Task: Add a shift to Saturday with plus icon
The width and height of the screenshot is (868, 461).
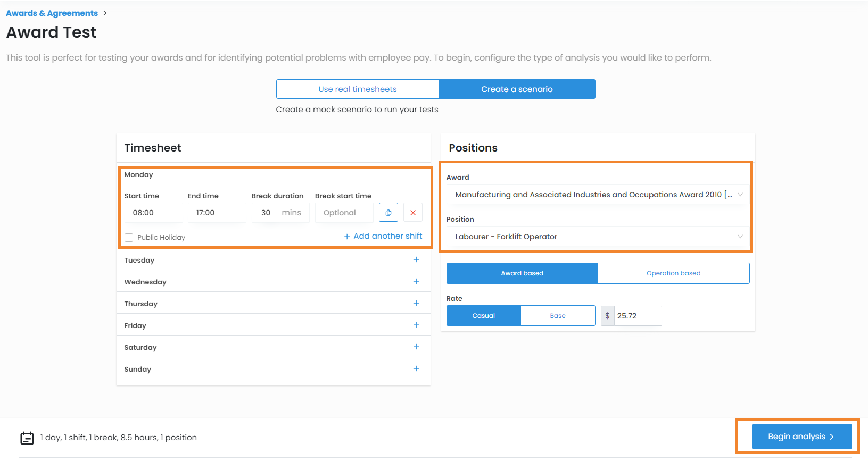Action: (x=416, y=347)
